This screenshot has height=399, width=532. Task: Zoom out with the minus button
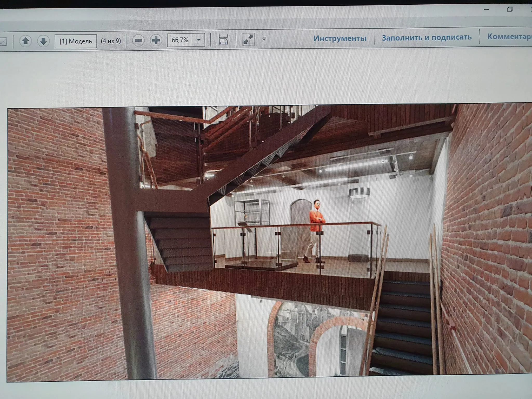[138, 41]
